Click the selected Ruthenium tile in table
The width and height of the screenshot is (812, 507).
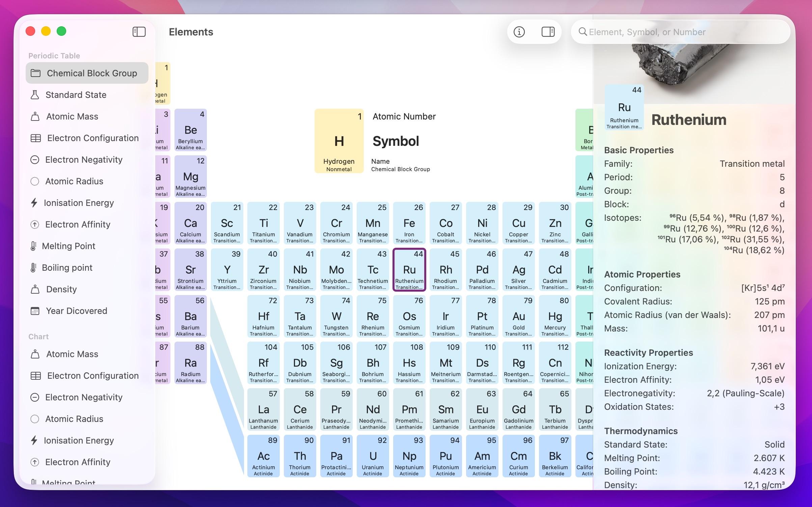[x=409, y=269]
